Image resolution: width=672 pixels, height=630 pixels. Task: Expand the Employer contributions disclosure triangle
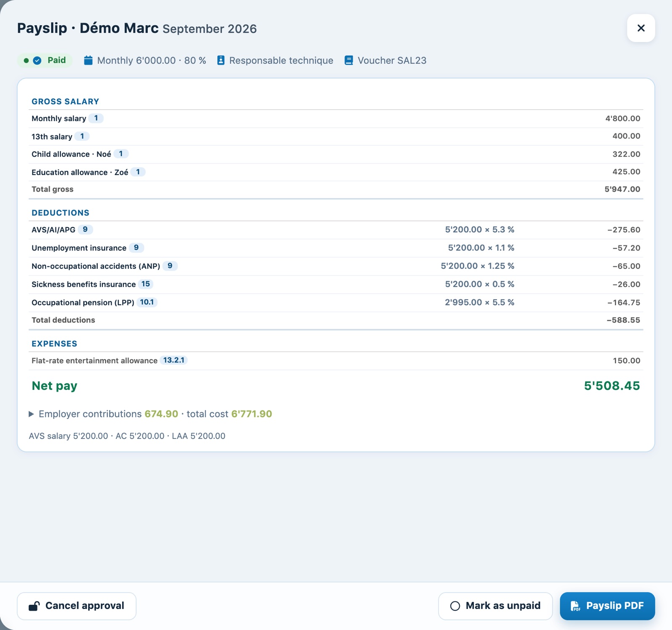tap(31, 414)
